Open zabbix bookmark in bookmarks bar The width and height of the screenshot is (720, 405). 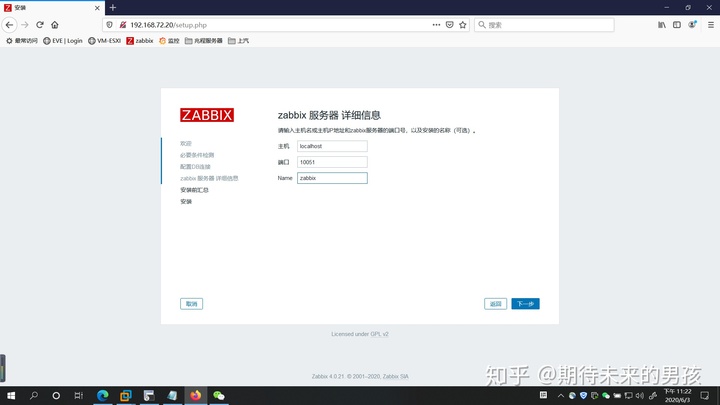pos(140,41)
